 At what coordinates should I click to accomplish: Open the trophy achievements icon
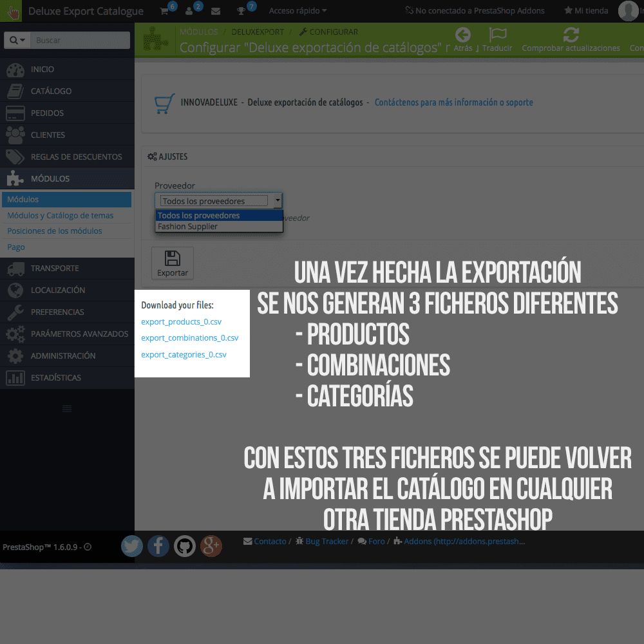[x=241, y=11]
